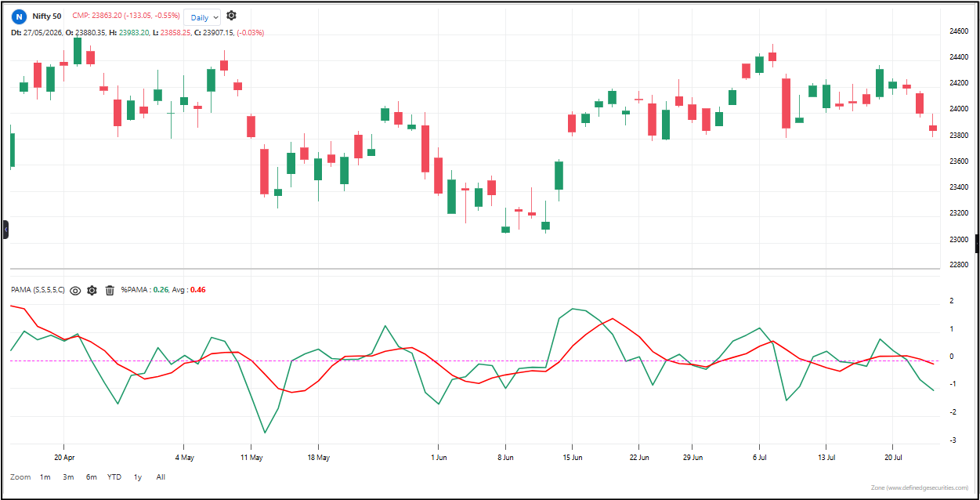Click the 1 Jun date axis label
Image resolution: width=980 pixels, height=500 pixels.
(439, 456)
